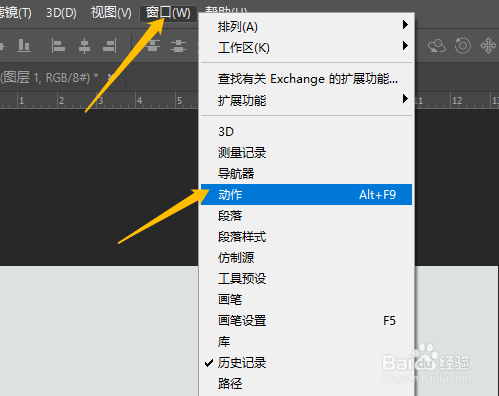The height and width of the screenshot is (396, 499).
Task: Open the 仿制源 panel
Action: click(306, 258)
